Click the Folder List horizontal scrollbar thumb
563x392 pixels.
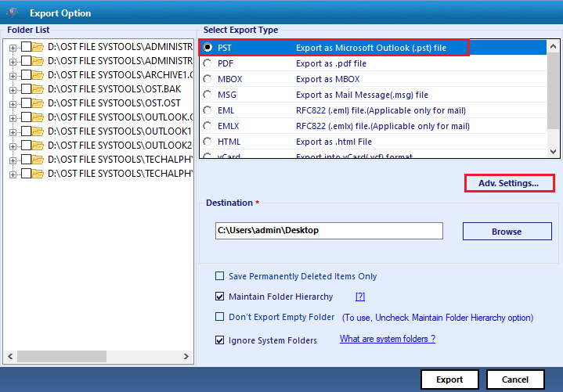click(62, 356)
